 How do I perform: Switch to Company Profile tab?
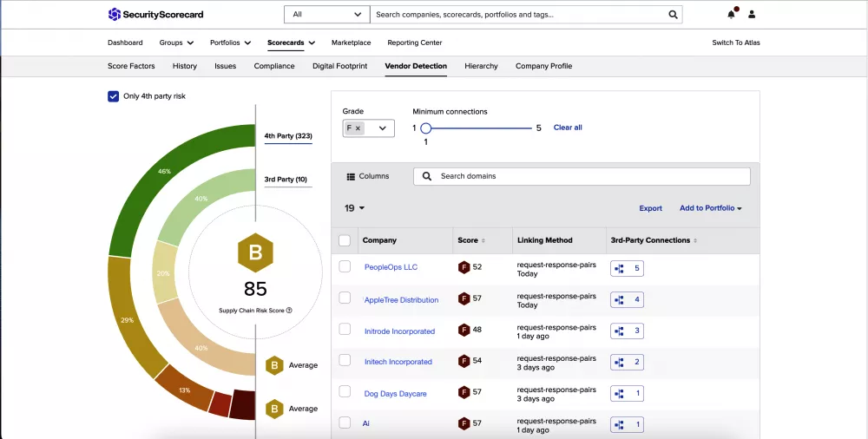click(x=543, y=66)
